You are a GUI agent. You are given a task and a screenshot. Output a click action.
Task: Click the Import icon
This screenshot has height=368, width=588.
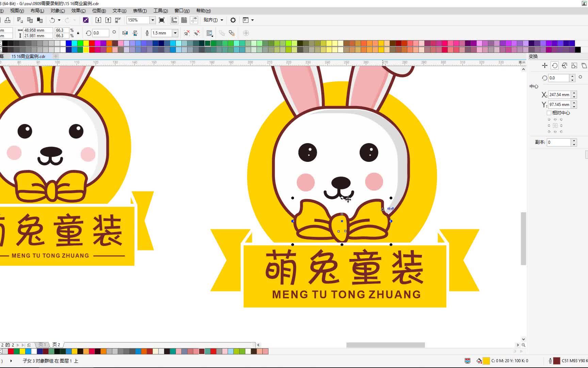click(x=98, y=20)
